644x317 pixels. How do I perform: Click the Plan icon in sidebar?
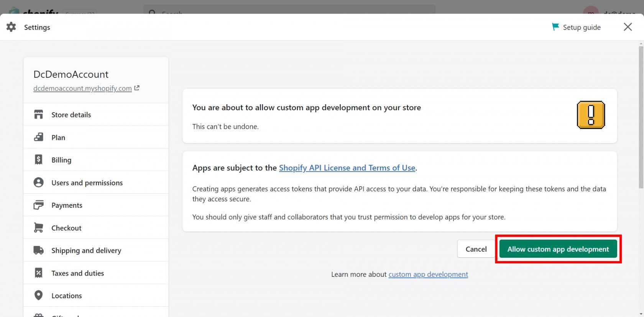click(x=38, y=137)
